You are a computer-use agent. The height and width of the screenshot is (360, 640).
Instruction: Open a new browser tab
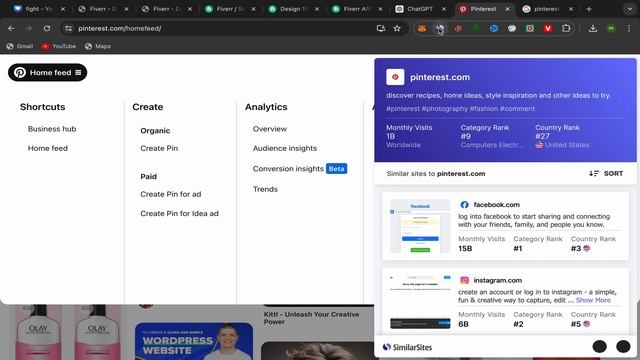pyautogui.click(x=589, y=9)
